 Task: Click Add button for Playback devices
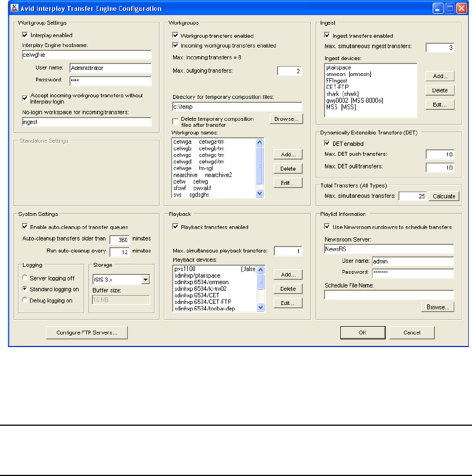pos(288,274)
